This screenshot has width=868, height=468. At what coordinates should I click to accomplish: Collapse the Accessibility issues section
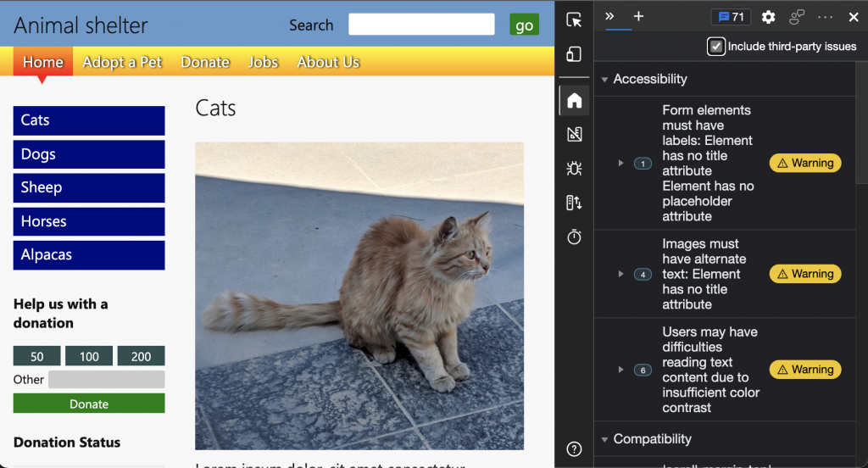pyautogui.click(x=604, y=79)
